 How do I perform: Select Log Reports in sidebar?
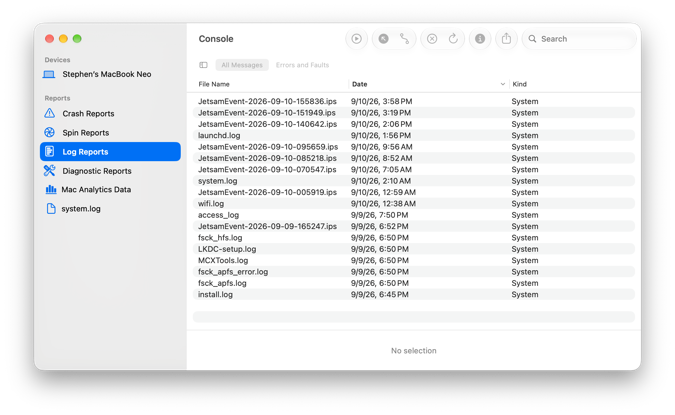tap(110, 152)
